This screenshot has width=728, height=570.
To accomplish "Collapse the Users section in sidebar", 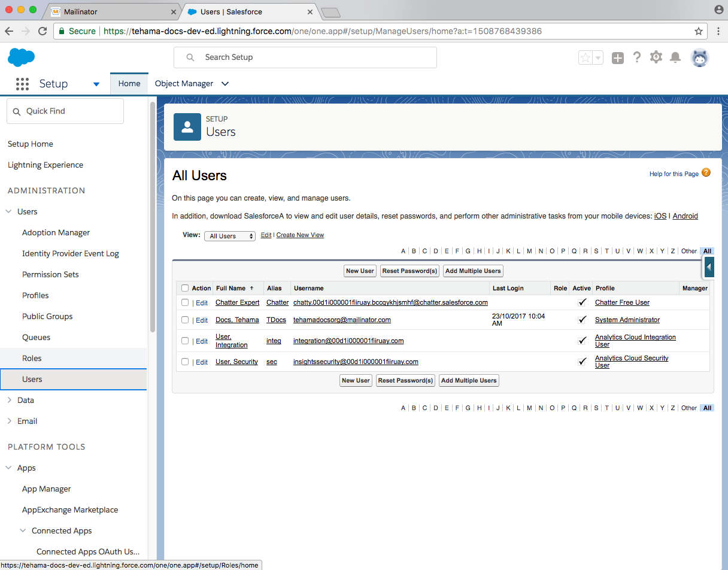I will 9,211.
